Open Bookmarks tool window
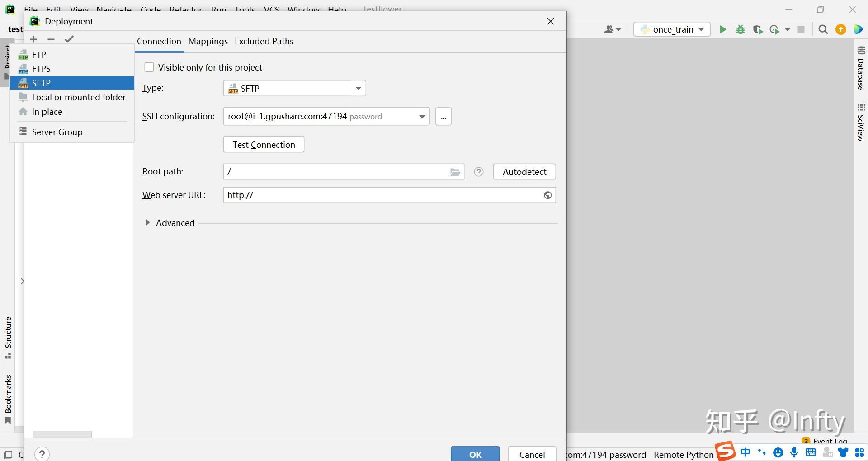 8,400
